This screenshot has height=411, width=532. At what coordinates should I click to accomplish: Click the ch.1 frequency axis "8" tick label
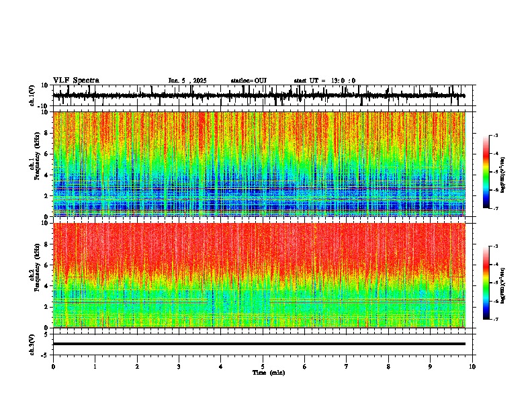(46, 133)
